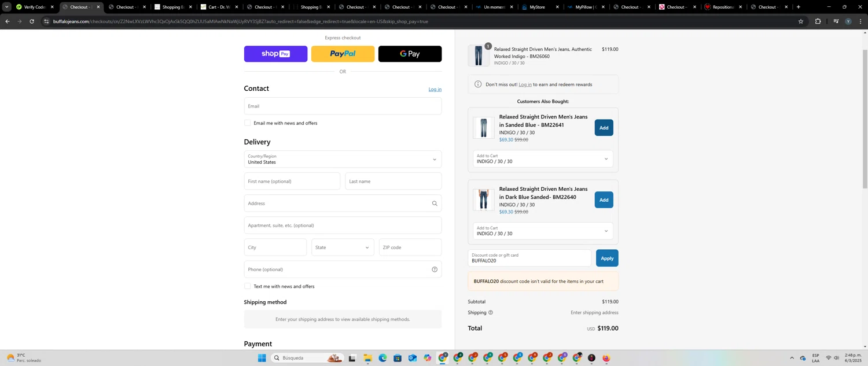
Task: Add Dark Blue Sanded BM22640 jeans
Action: tap(604, 200)
